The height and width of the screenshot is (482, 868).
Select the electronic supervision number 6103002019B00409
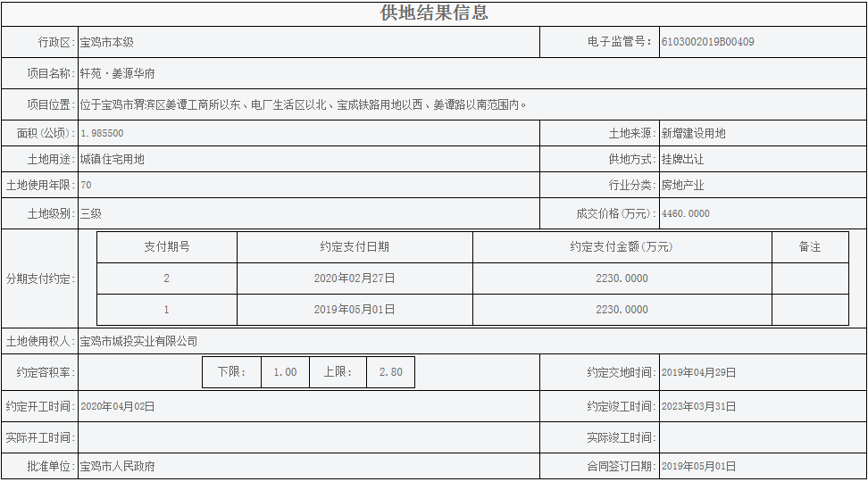point(707,42)
